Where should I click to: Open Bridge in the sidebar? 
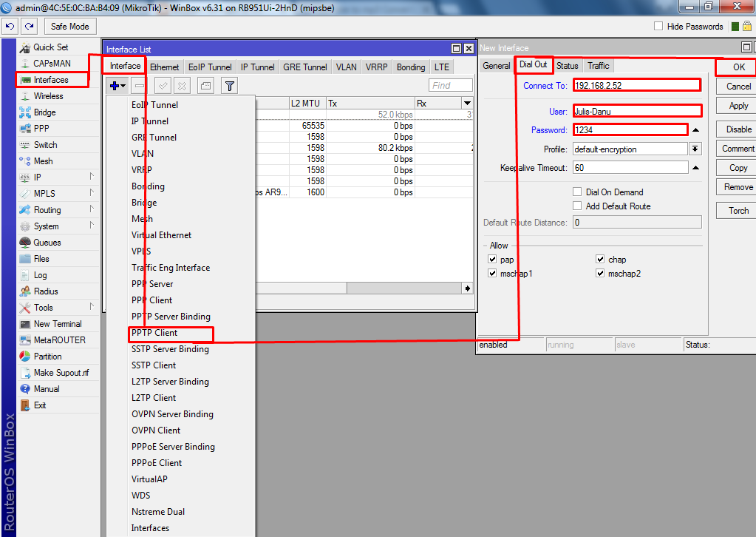click(x=44, y=112)
